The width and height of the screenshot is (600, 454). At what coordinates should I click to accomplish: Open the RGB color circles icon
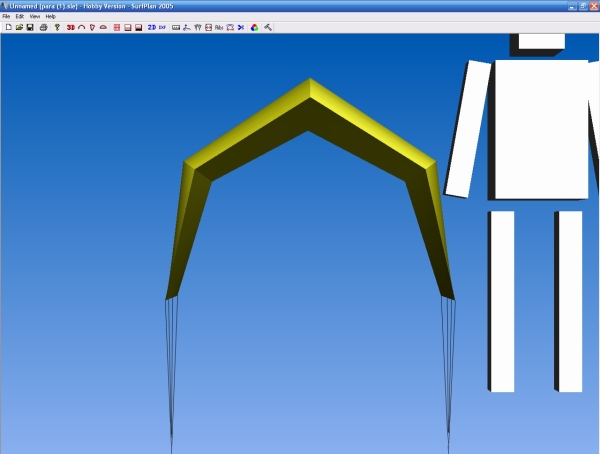255,27
